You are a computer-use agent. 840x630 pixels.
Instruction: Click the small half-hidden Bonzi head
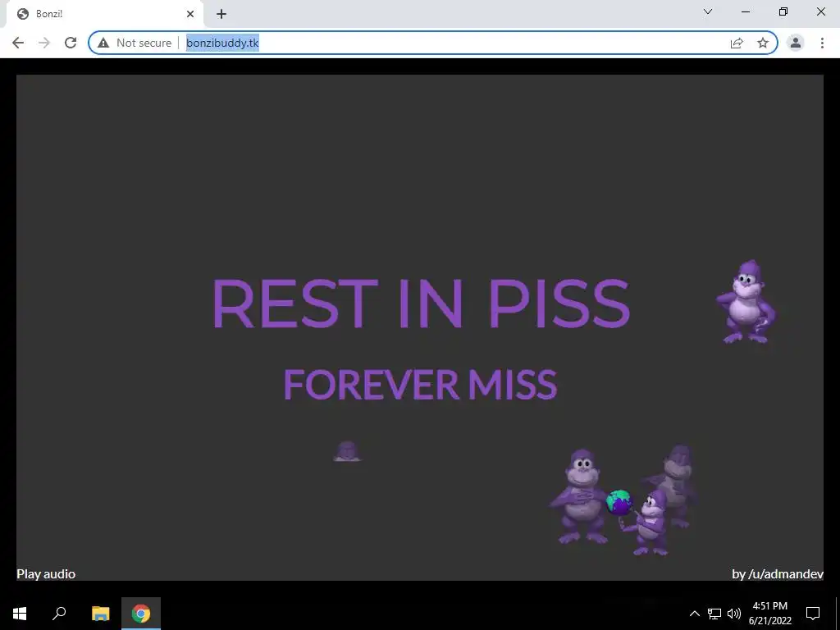pyautogui.click(x=348, y=451)
